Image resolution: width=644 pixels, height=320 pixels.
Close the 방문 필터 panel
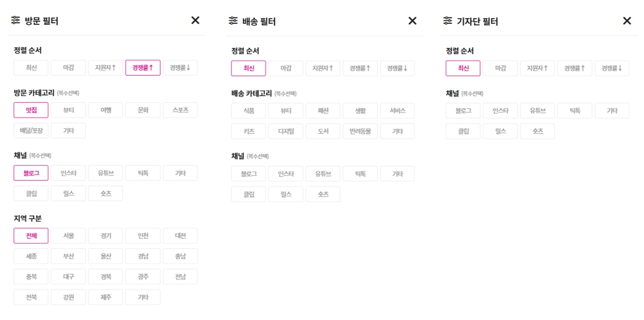(x=195, y=21)
